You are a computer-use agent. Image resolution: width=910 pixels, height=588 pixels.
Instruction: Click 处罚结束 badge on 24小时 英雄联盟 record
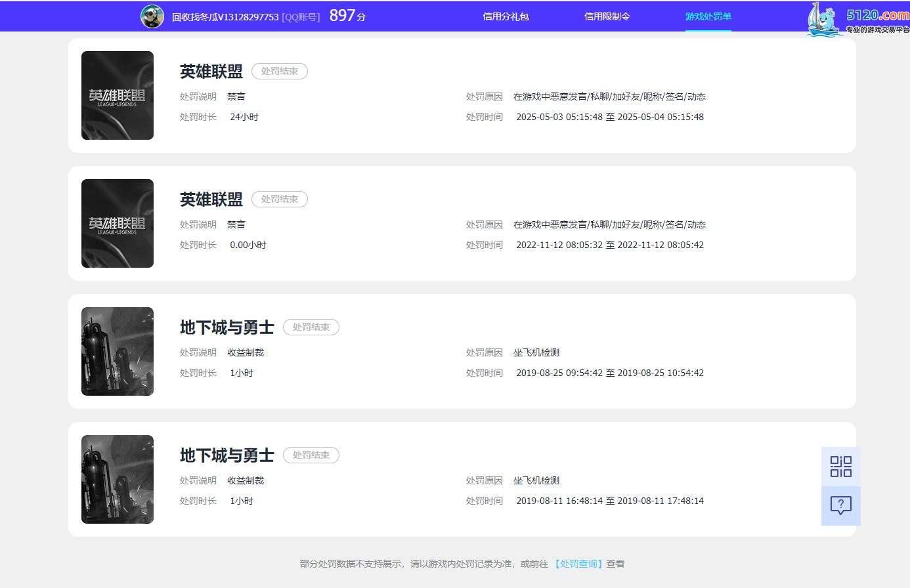pyautogui.click(x=280, y=71)
